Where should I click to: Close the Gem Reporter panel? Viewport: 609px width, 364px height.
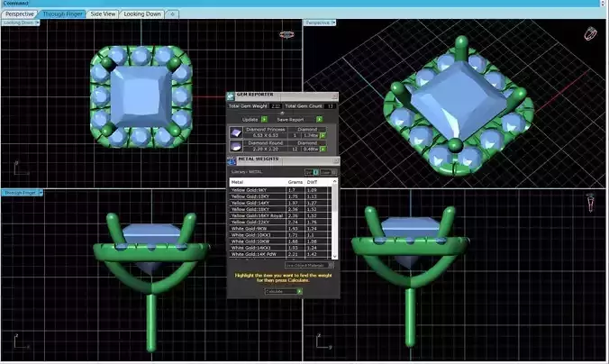pos(335,96)
